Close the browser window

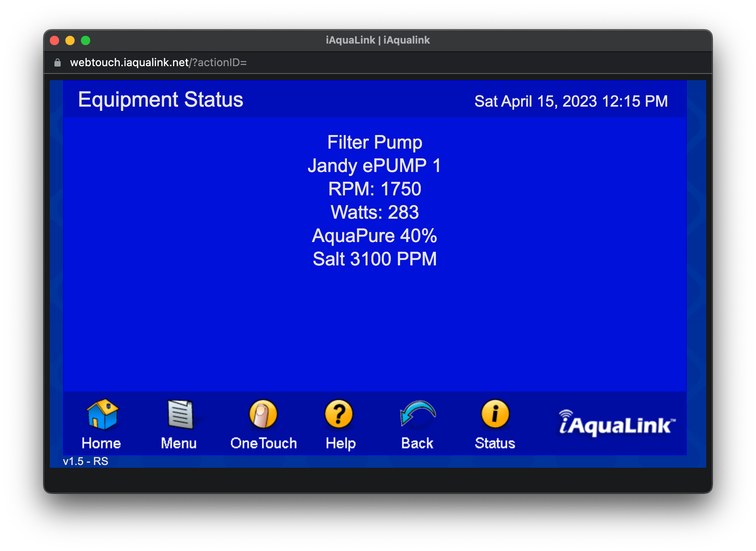tap(54, 40)
